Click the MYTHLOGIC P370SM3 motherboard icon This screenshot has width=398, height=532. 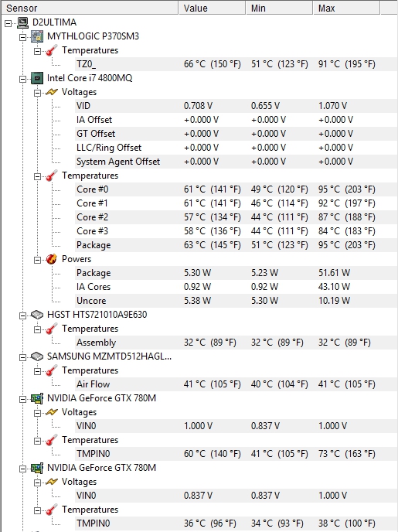coord(37,36)
